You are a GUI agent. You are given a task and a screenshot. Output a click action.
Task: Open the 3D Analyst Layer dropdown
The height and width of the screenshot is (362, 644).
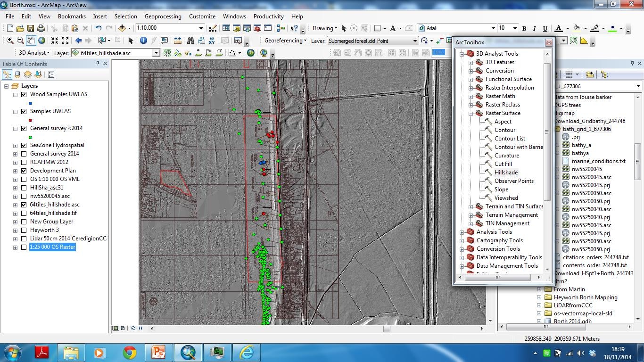(x=156, y=53)
